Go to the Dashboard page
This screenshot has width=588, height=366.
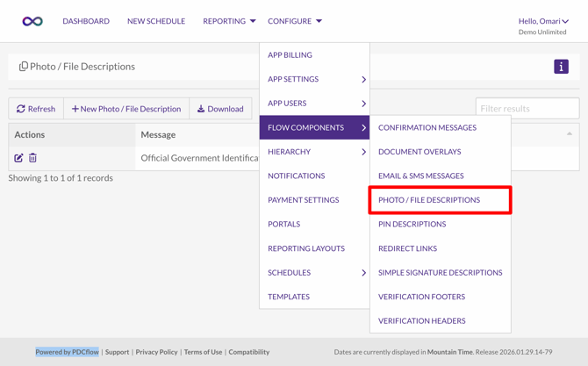[86, 21]
